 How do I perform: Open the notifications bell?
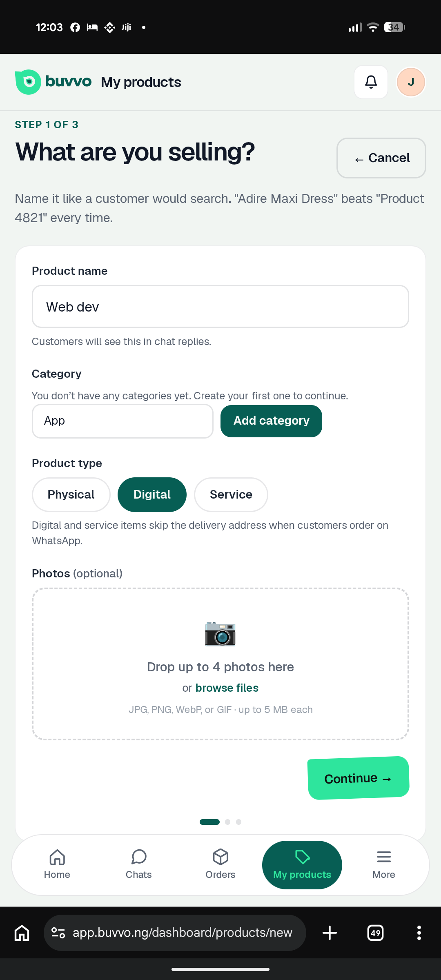click(x=371, y=82)
